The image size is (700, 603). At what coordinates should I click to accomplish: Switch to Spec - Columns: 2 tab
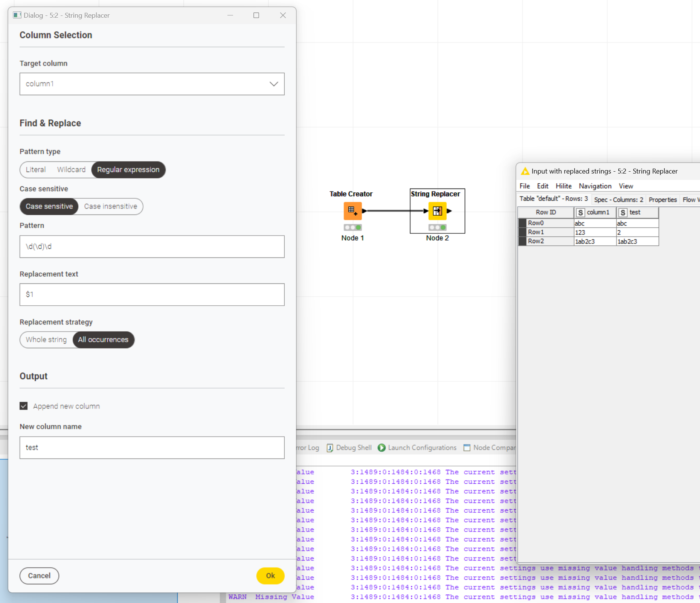(618, 199)
